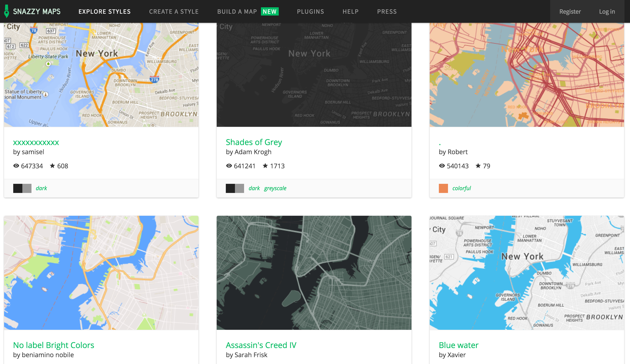The width and height of the screenshot is (630, 364).
Task: Filter by the greyscale tag
Action: pos(275,188)
